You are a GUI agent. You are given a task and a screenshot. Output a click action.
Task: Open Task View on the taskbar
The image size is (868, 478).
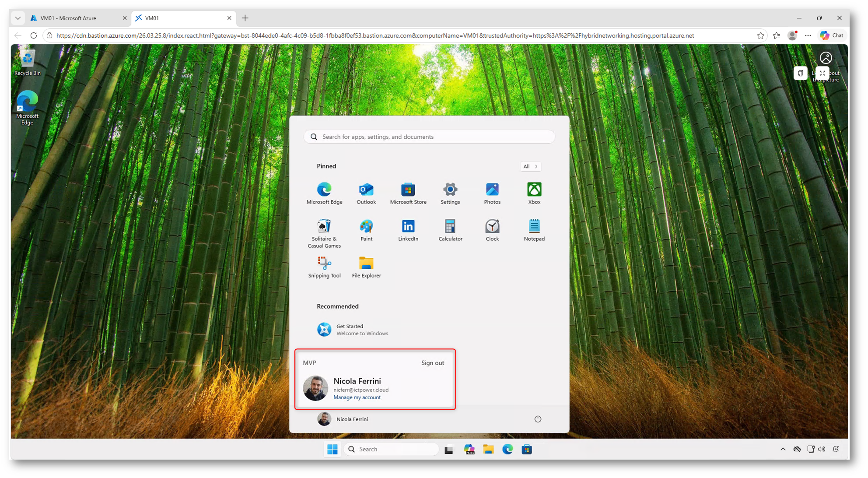tap(449, 450)
